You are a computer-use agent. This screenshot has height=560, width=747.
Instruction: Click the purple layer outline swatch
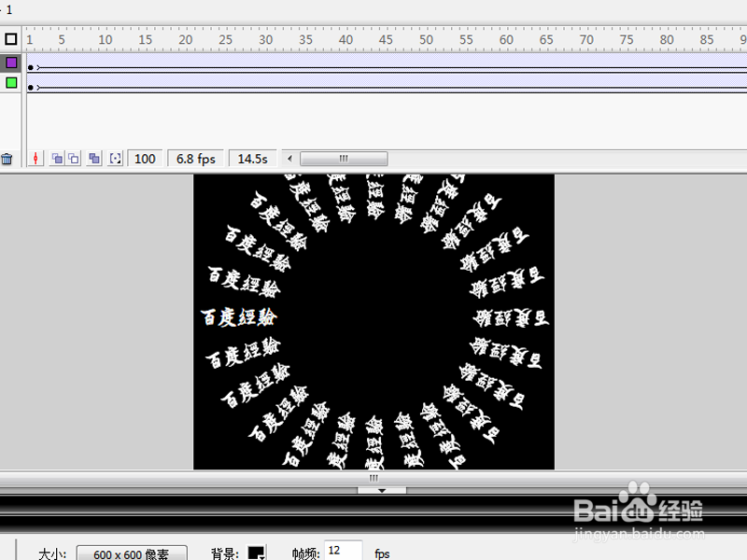click(x=11, y=63)
